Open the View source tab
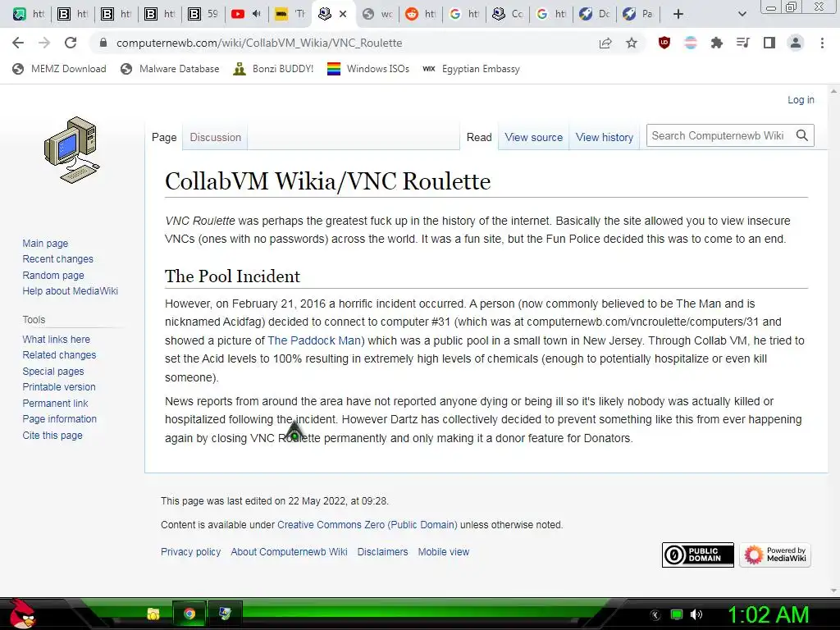 pos(533,137)
